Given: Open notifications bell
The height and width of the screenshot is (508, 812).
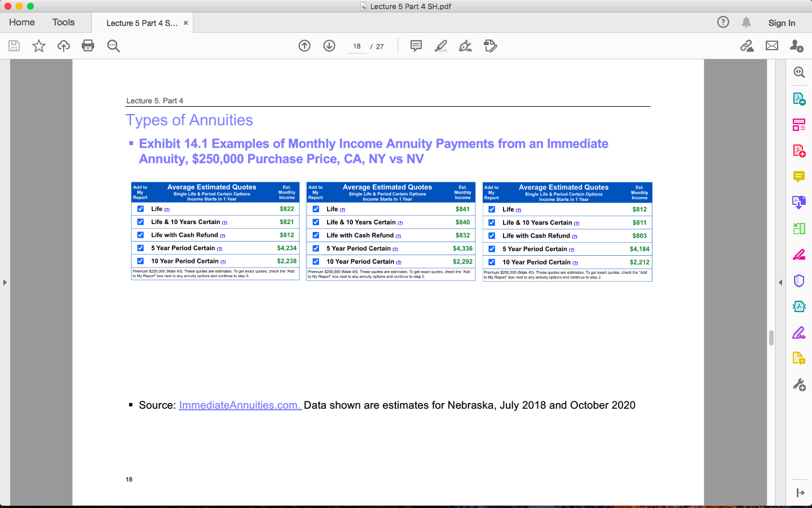Looking at the screenshot, I should click(x=746, y=22).
